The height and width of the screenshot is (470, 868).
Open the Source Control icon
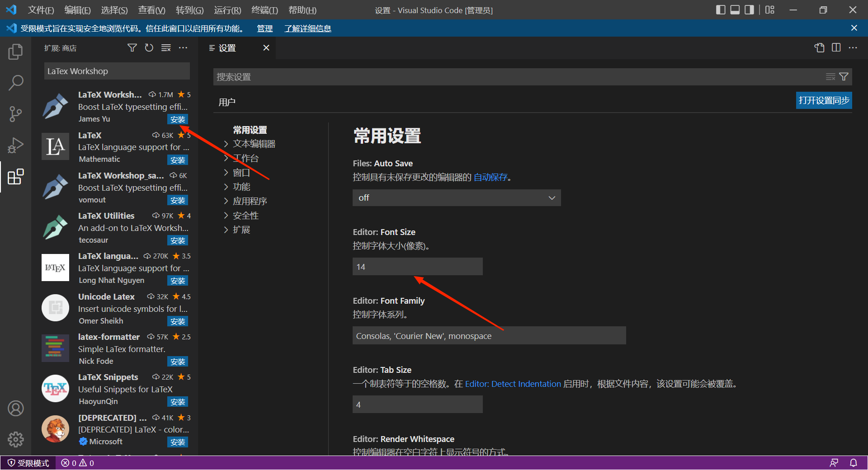click(x=16, y=114)
